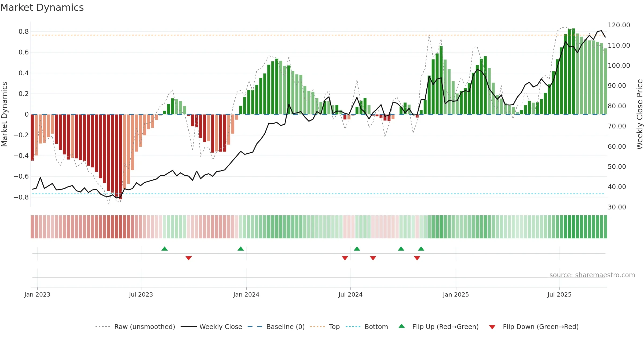Screen dimensions: 644x362
Task: Click the deepest red bar near −0.8
Action: [x=120, y=157]
